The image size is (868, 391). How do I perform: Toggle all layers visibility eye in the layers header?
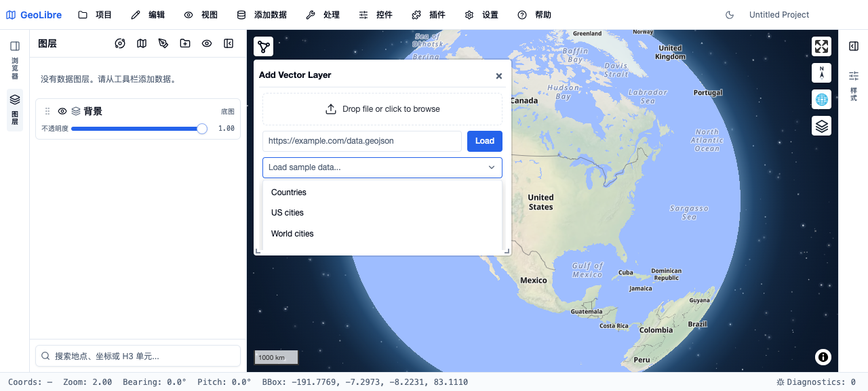207,43
